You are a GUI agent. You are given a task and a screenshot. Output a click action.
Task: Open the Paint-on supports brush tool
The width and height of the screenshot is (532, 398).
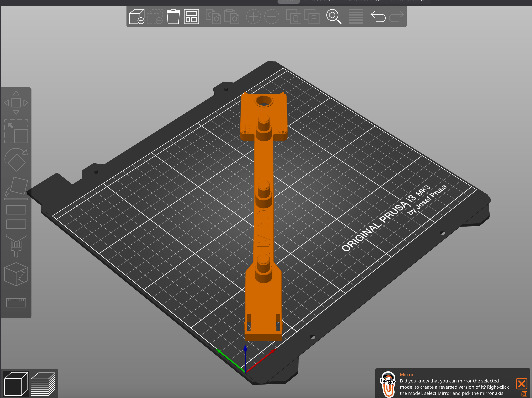(16, 246)
